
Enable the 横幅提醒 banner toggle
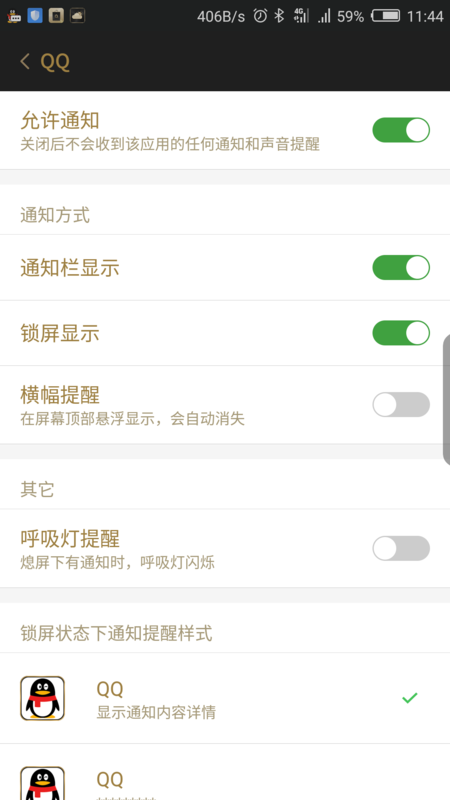tap(401, 405)
